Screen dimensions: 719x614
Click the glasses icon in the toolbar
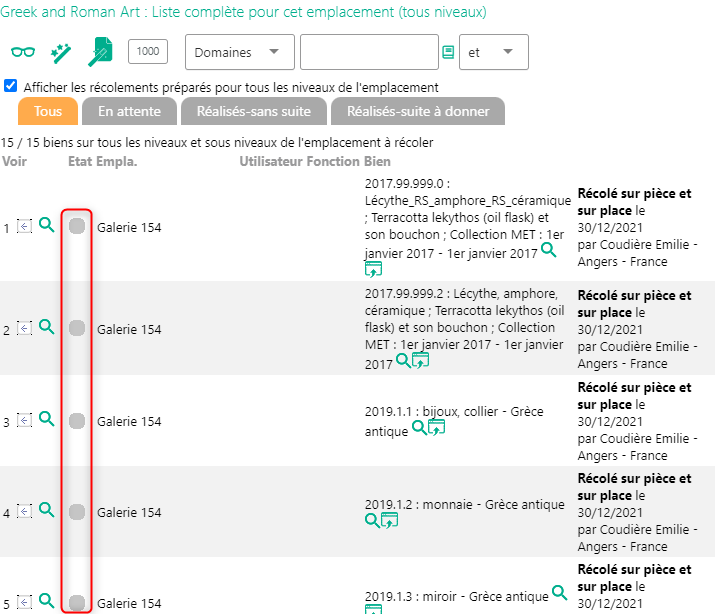[22, 51]
